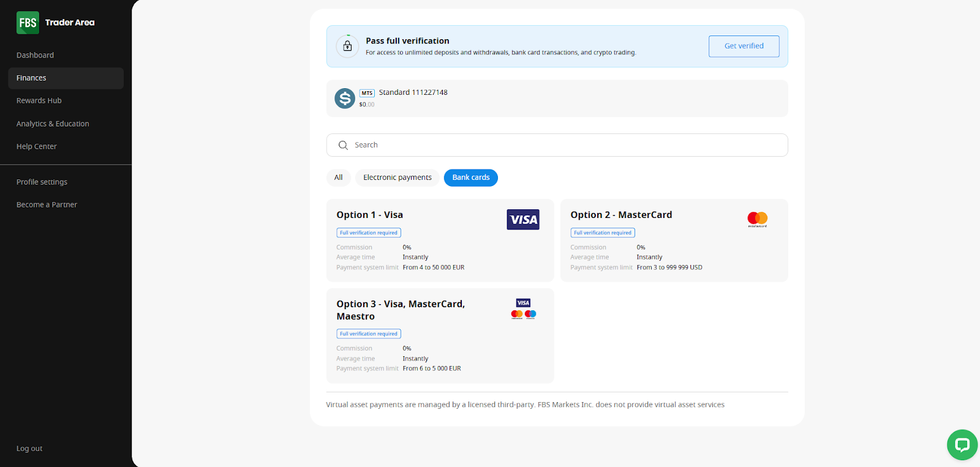Screen dimensions: 980x467
Task: Click Become a Partner
Action: 47,204
